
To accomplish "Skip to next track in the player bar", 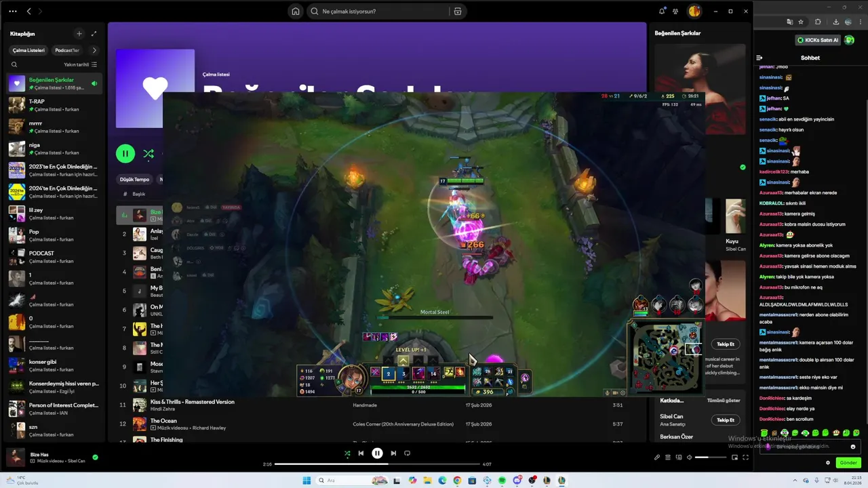I will pyautogui.click(x=393, y=453).
